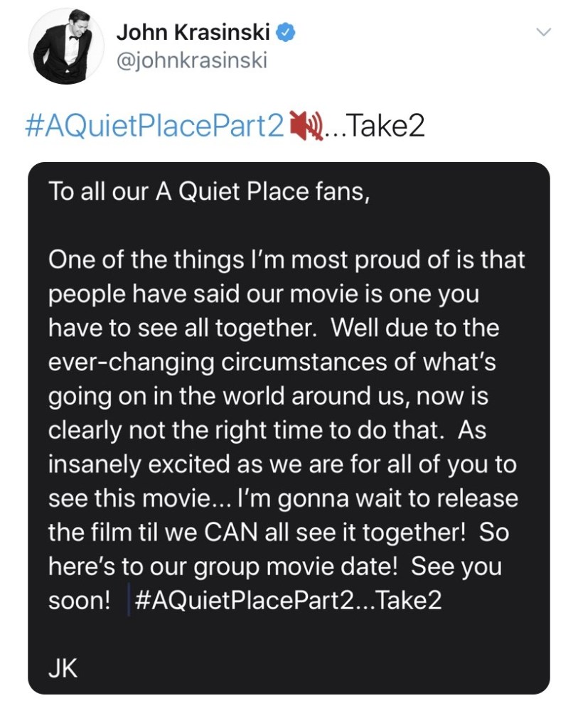This screenshot has height=728, width=578.
Task: Click the word "soon!" in the note
Action: [79, 601]
